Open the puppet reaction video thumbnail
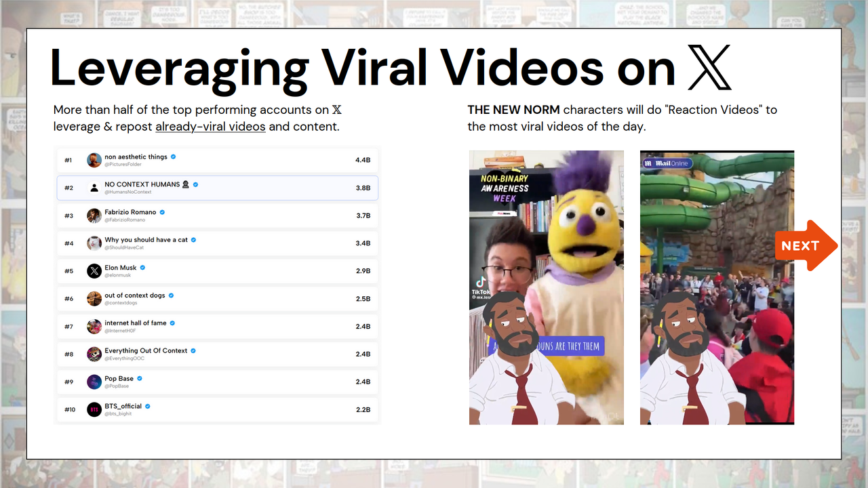 pos(547,287)
